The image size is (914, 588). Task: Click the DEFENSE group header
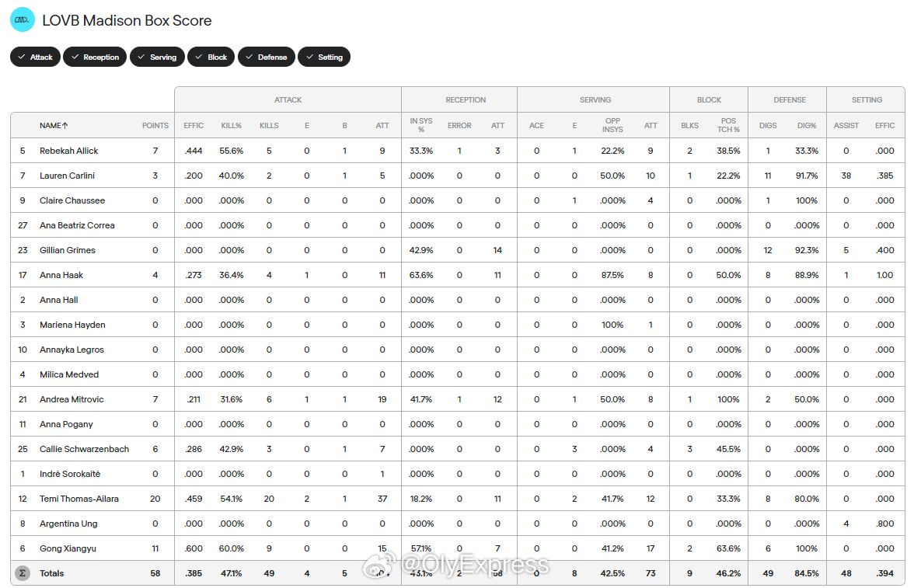(x=790, y=99)
